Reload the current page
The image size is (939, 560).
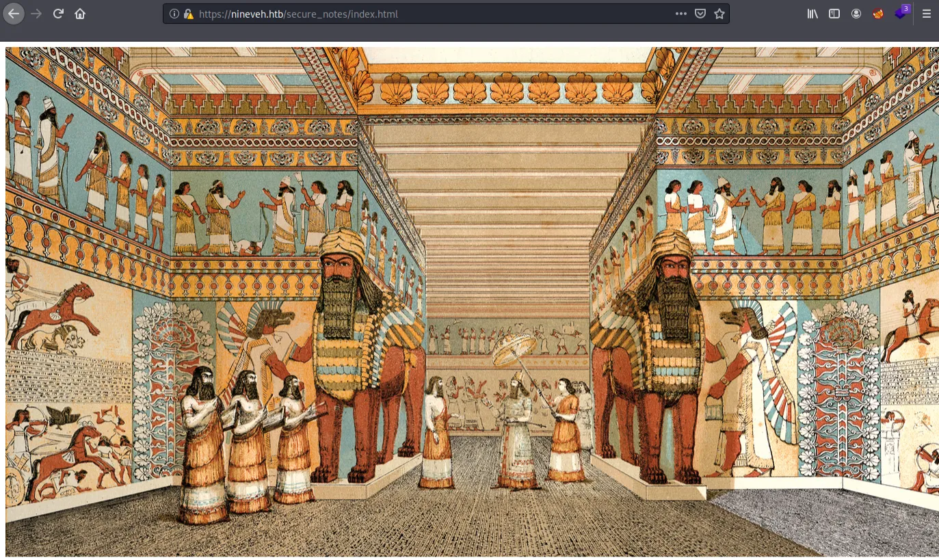point(58,14)
